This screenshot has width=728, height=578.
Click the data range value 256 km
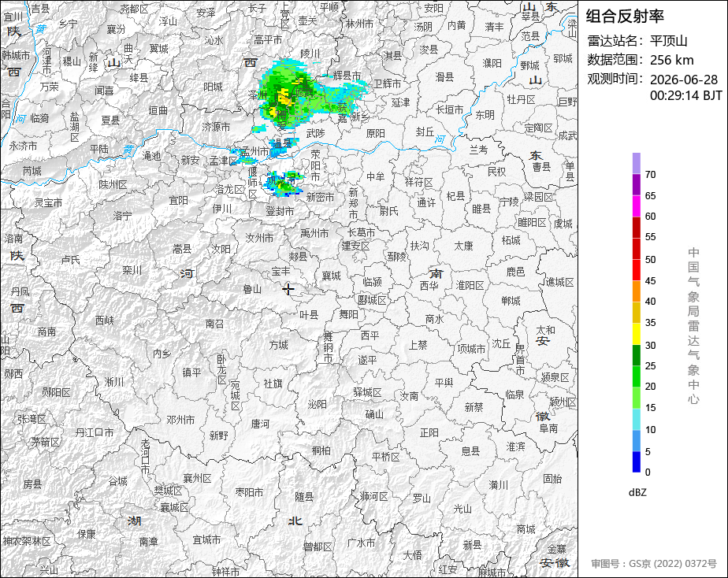tap(672, 60)
